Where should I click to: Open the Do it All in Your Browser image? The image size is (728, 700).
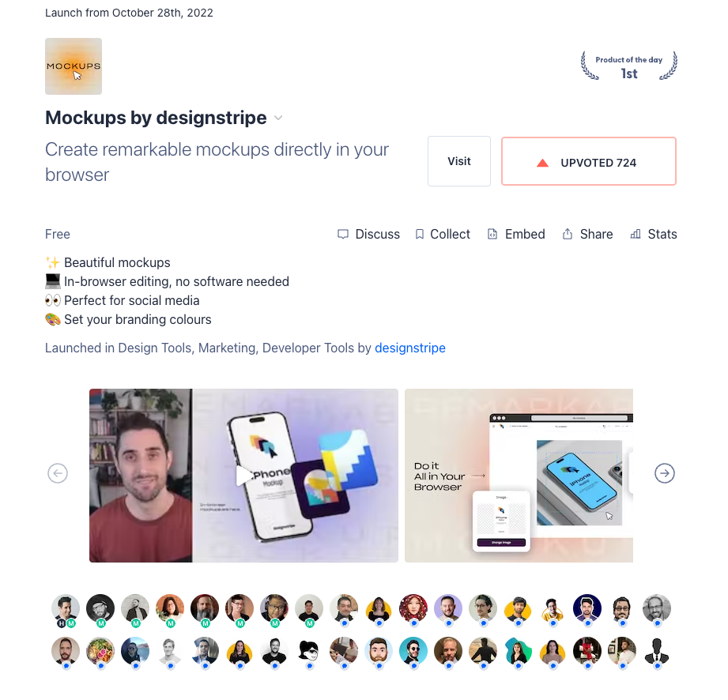point(519,476)
